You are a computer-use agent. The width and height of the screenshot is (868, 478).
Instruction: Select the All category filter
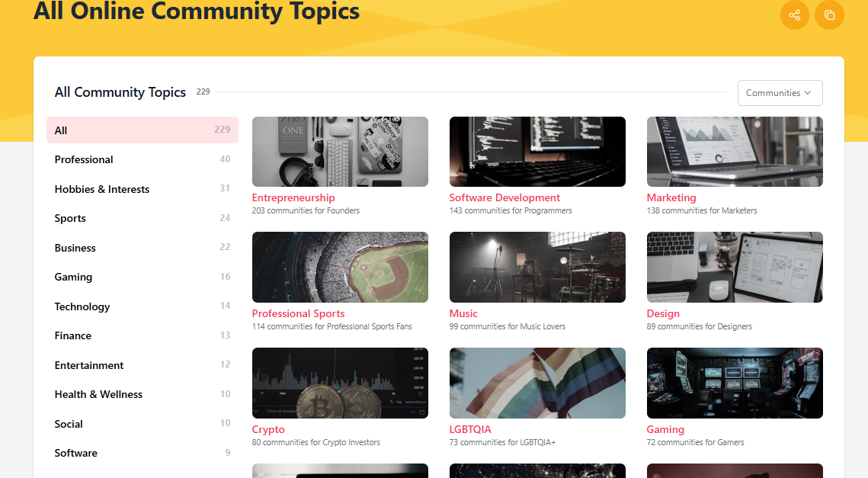[143, 130]
